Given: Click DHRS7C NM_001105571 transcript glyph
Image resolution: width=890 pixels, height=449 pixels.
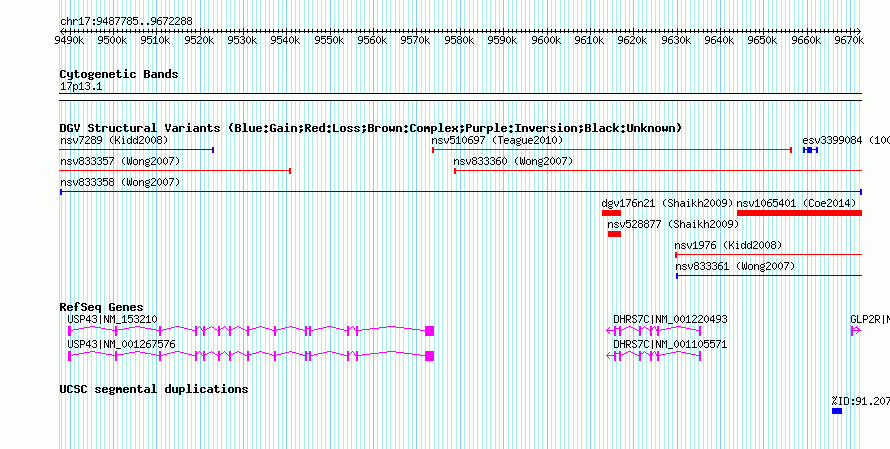Looking at the screenshot, I should tap(654, 356).
